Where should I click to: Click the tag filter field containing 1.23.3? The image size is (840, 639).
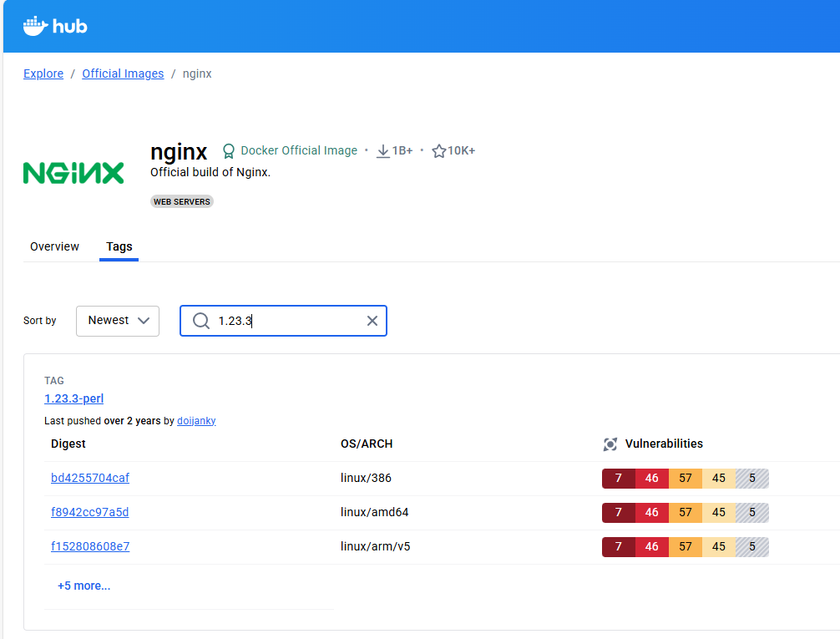tap(283, 321)
